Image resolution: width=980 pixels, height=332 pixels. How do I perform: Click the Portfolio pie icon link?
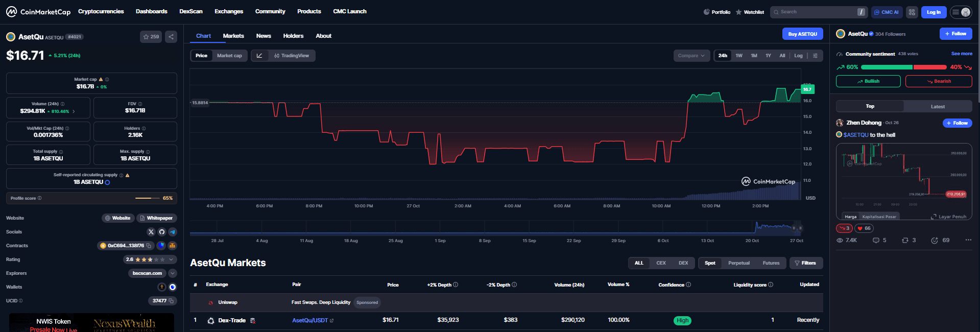point(716,12)
